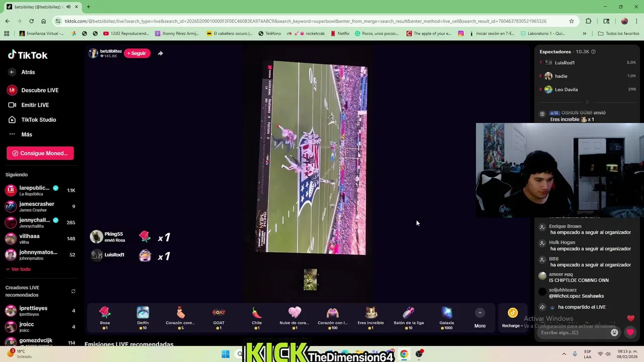Open betziibiitez profile avatar
Viewport: 644px width, 362px height.
[93, 53]
